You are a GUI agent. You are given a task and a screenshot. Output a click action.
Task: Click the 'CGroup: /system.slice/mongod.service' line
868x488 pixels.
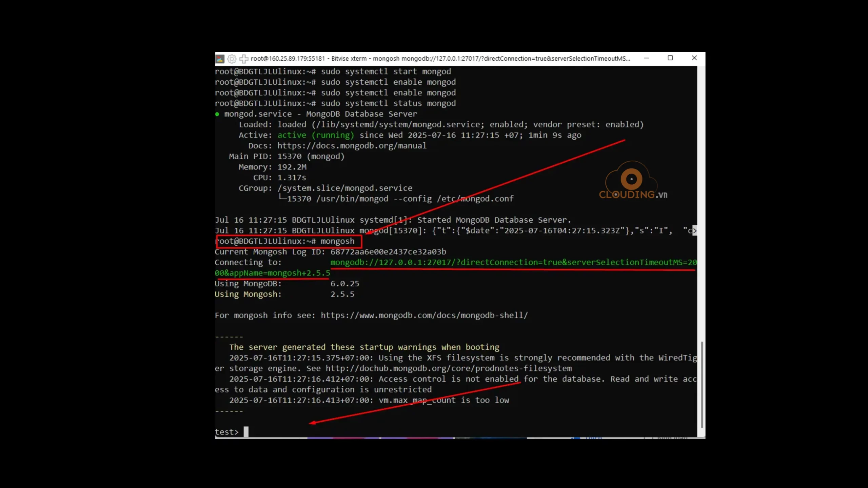point(325,188)
